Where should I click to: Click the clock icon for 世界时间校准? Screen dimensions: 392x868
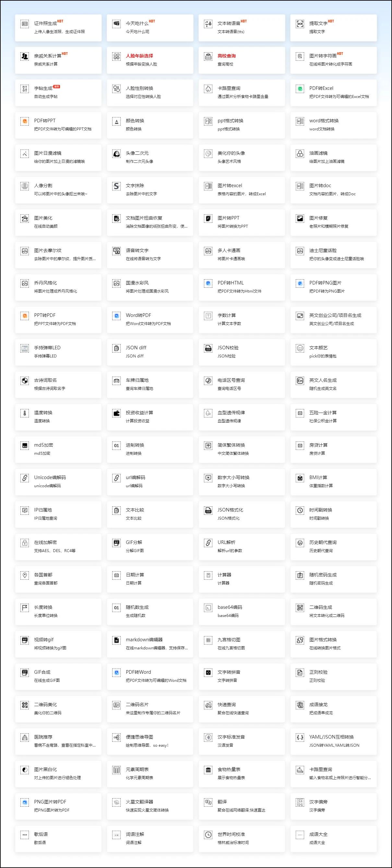pyautogui.click(x=208, y=835)
